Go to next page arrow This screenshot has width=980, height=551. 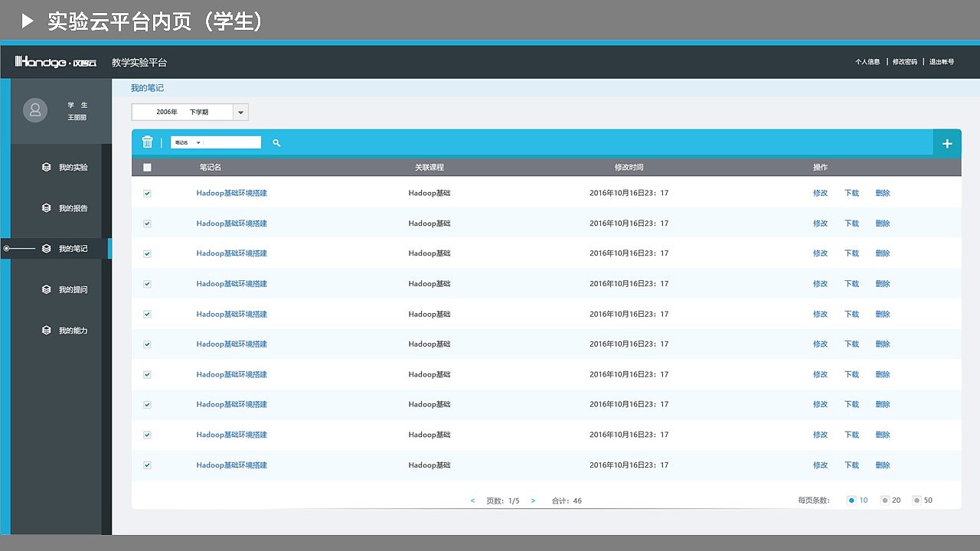tap(533, 500)
